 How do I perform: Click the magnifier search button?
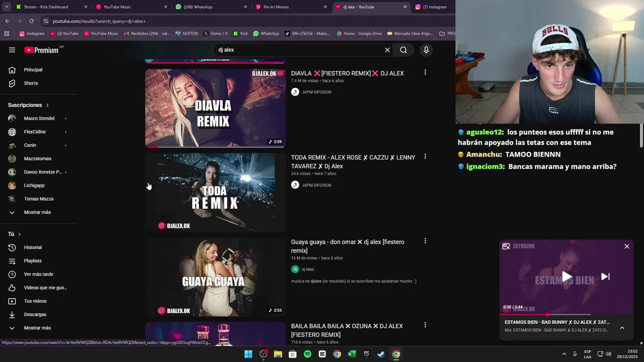(404, 50)
